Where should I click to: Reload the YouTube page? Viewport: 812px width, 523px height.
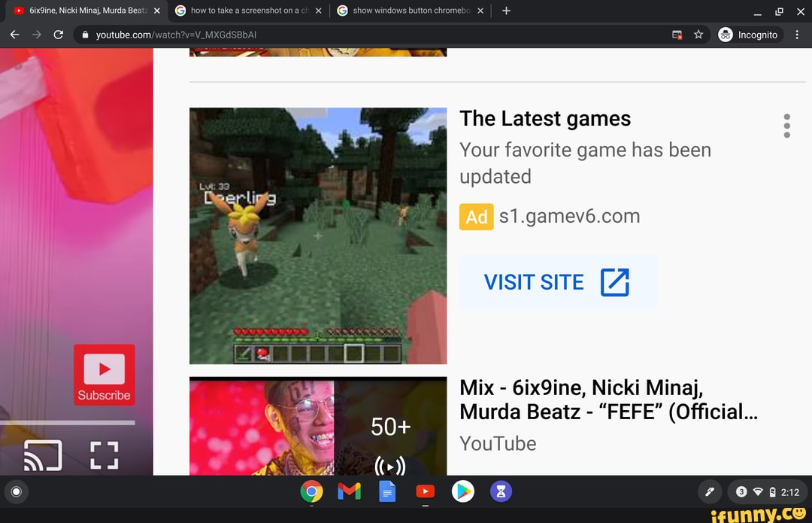pyautogui.click(x=59, y=35)
